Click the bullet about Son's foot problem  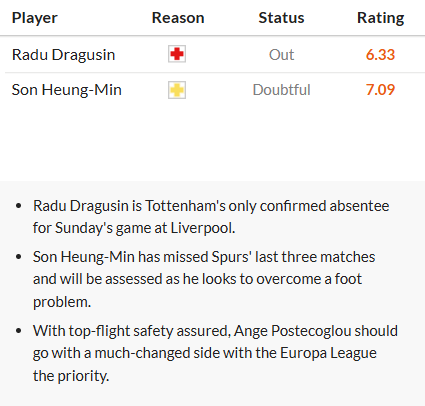coord(204,279)
